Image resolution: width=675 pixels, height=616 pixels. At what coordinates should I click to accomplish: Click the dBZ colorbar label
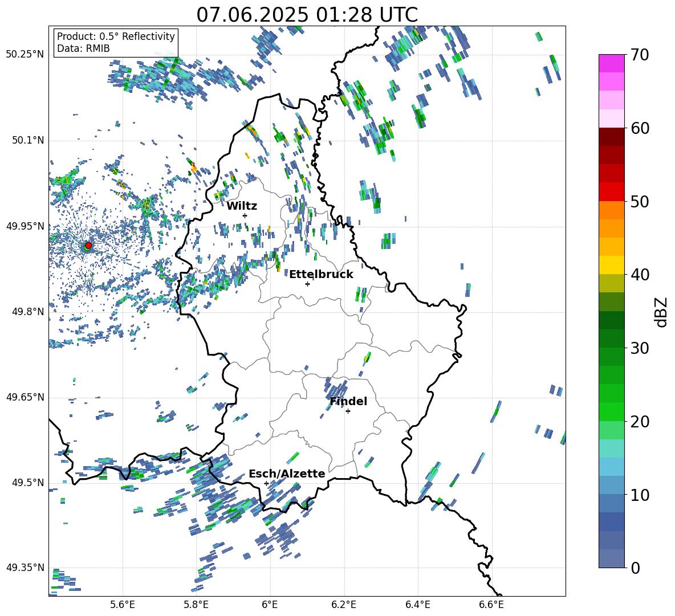[x=662, y=312]
